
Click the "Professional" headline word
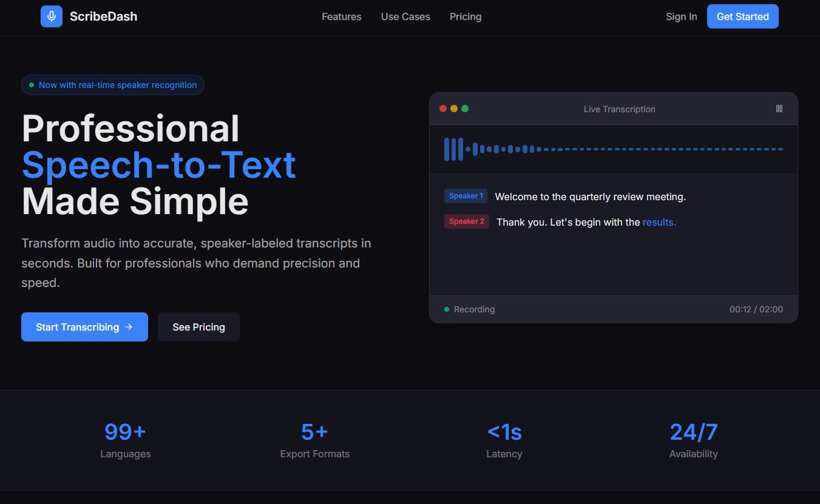[130, 129]
